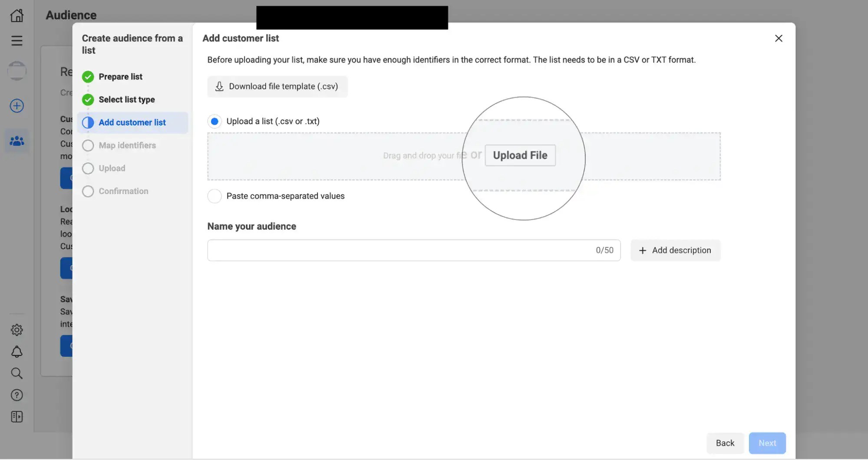The width and height of the screenshot is (868, 461).
Task: Select the Audiences people icon
Action: pyautogui.click(x=17, y=140)
